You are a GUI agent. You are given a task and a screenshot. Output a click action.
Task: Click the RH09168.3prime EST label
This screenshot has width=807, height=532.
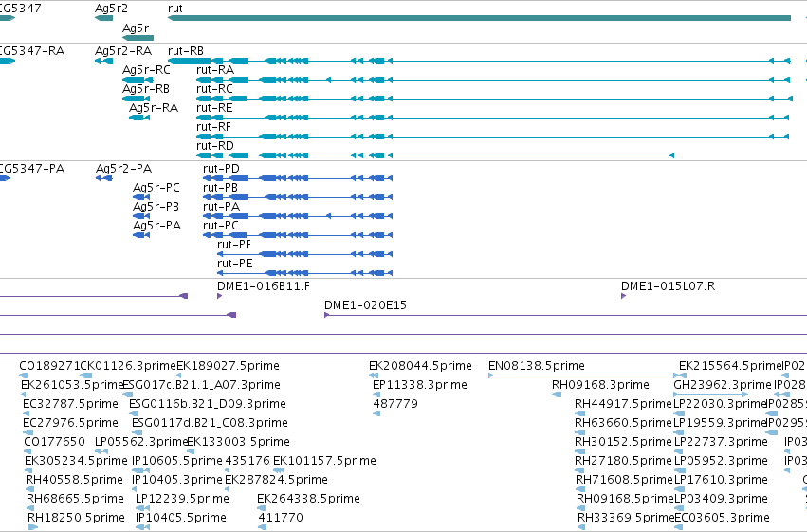click(600, 385)
